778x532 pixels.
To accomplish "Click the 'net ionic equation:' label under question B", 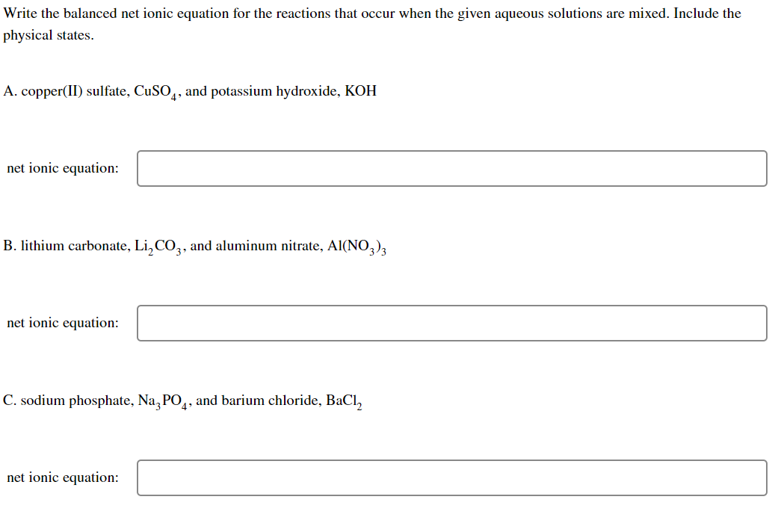I will coord(61,323).
